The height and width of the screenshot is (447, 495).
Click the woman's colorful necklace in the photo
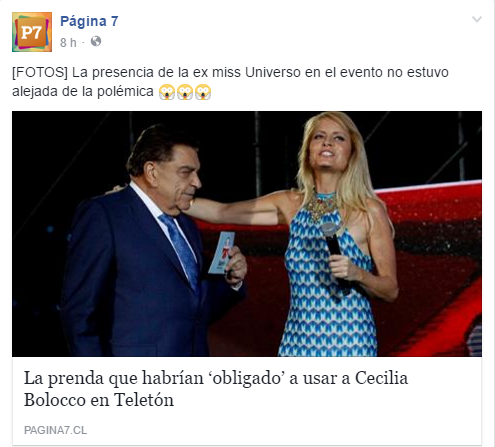pos(323,203)
